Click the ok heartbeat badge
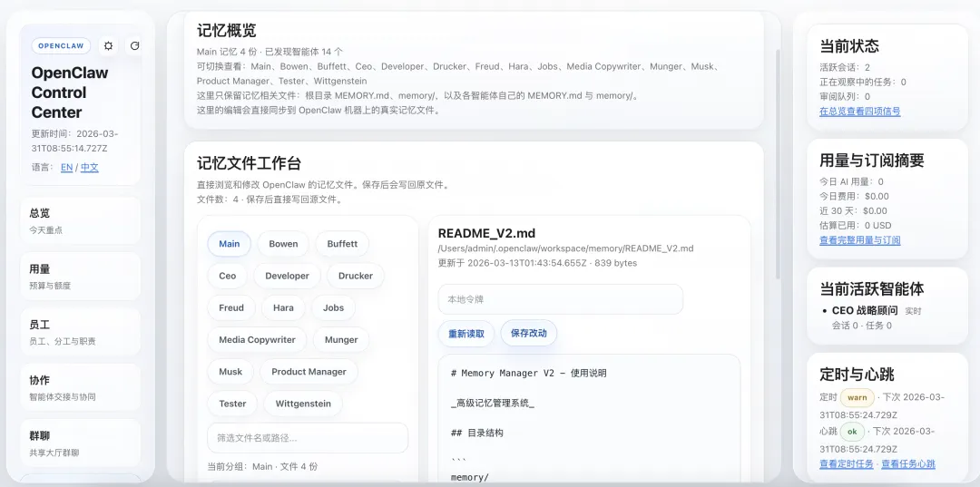The width and height of the screenshot is (980, 487). click(852, 432)
